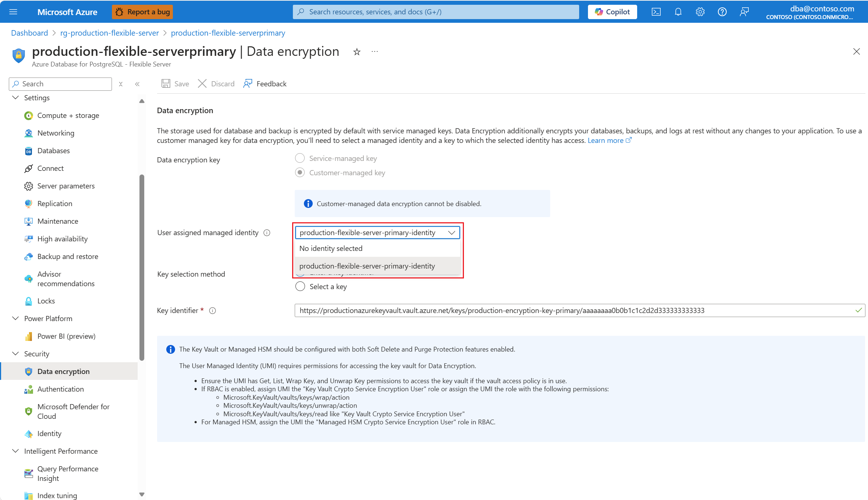Favorite this page with the star icon

tap(357, 52)
